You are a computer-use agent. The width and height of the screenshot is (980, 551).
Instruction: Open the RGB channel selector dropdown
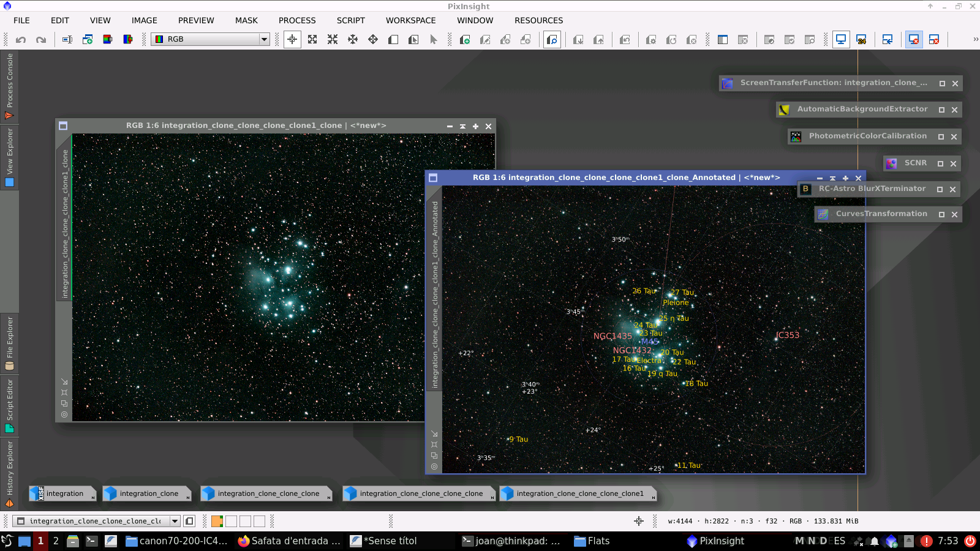263,39
